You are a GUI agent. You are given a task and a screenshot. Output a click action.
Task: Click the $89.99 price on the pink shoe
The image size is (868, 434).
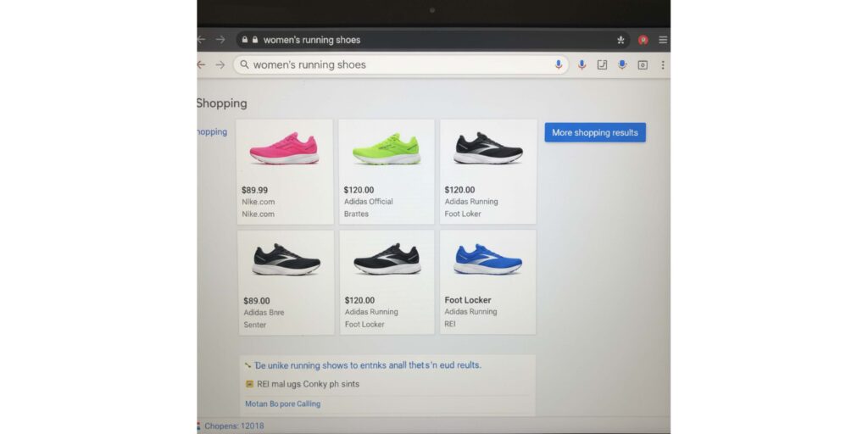click(254, 190)
